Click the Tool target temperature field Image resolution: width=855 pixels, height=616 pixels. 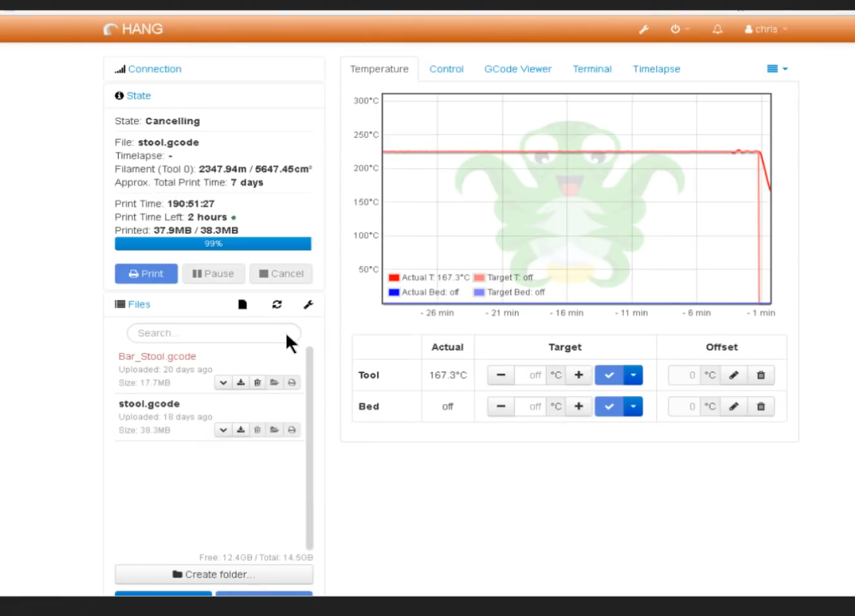pyautogui.click(x=530, y=375)
